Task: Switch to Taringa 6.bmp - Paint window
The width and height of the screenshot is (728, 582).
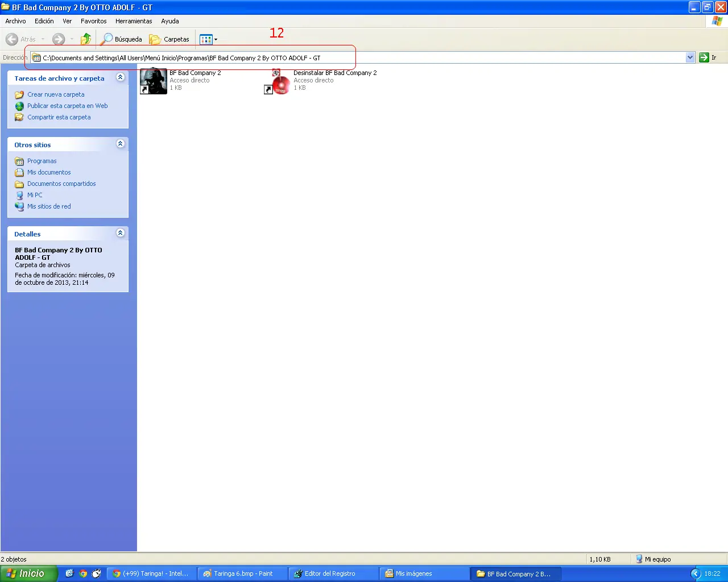Action: [243, 573]
